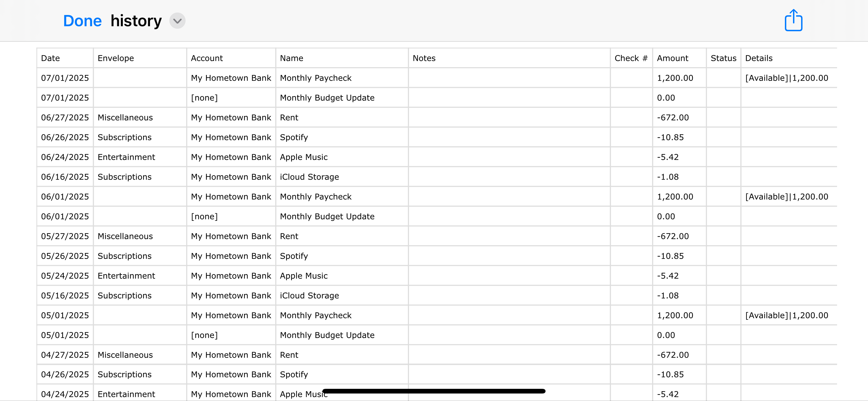The width and height of the screenshot is (868, 401).
Task: Select Rent in the 04/27/2025 row
Action: pos(289,355)
